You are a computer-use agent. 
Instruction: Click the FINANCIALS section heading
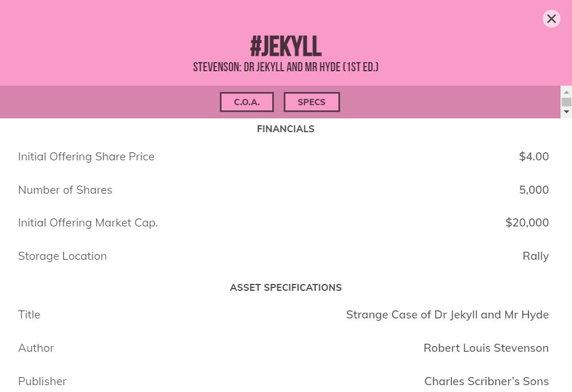[285, 129]
